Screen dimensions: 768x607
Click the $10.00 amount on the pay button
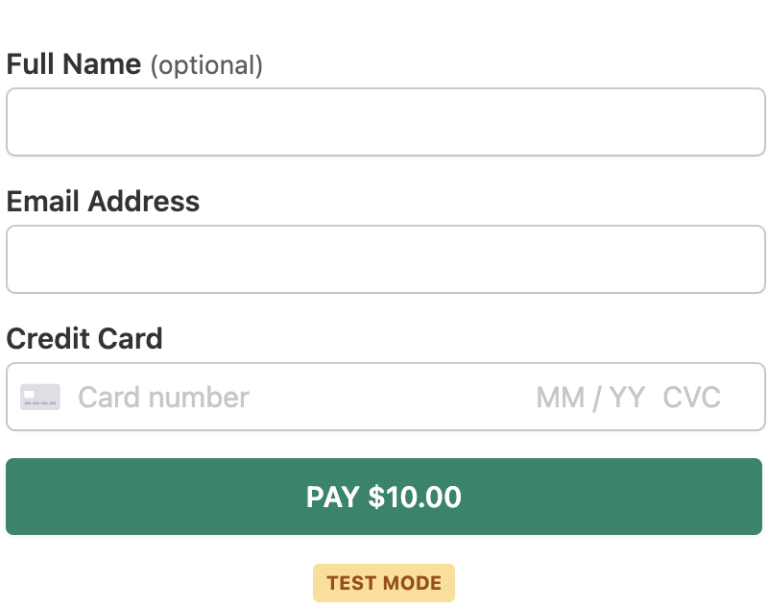tap(415, 497)
